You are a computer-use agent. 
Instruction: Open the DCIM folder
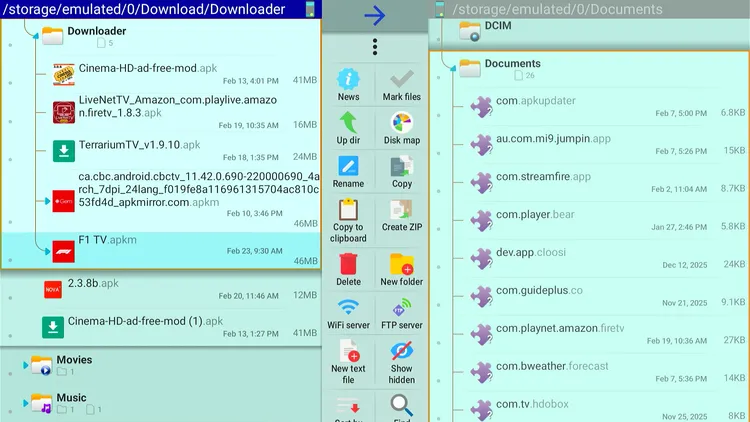pos(589,31)
